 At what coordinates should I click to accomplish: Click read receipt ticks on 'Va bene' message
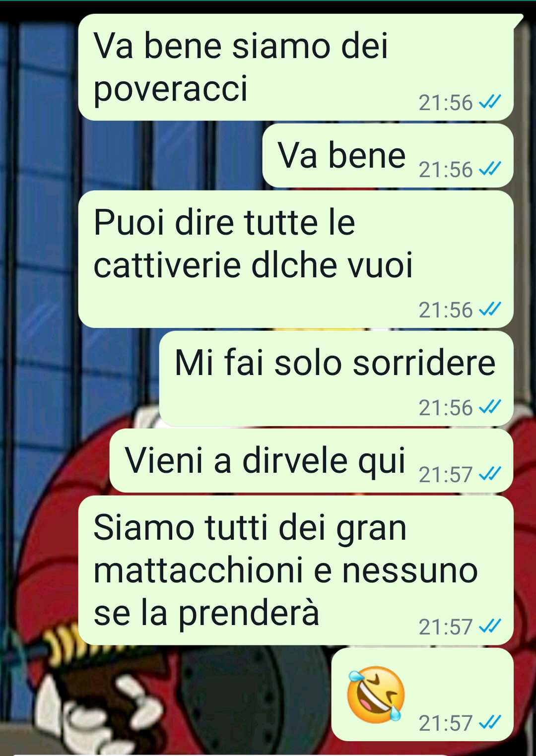click(x=490, y=169)
